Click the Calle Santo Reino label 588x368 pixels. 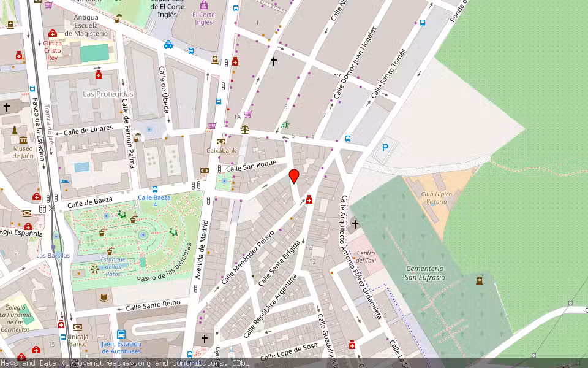pyautogui.click(x=153, y=305)
